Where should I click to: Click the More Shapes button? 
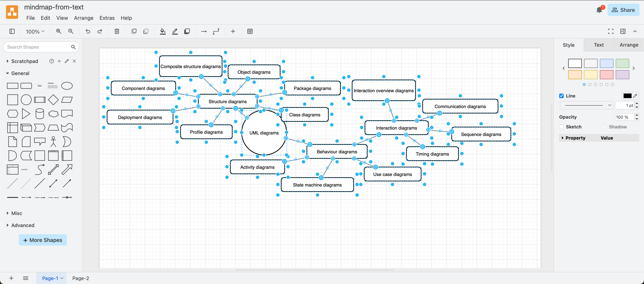[x=42, y=240]
